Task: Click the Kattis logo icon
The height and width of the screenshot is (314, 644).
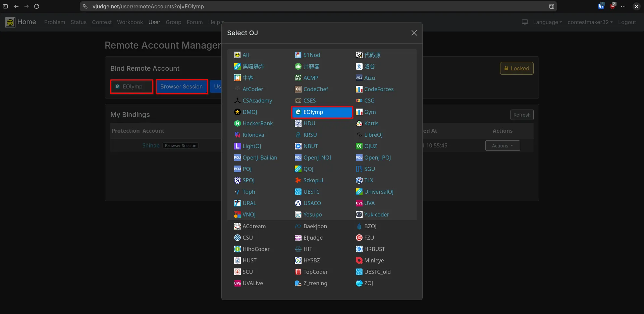Action: pyautogui.click(x=359, y=123)
